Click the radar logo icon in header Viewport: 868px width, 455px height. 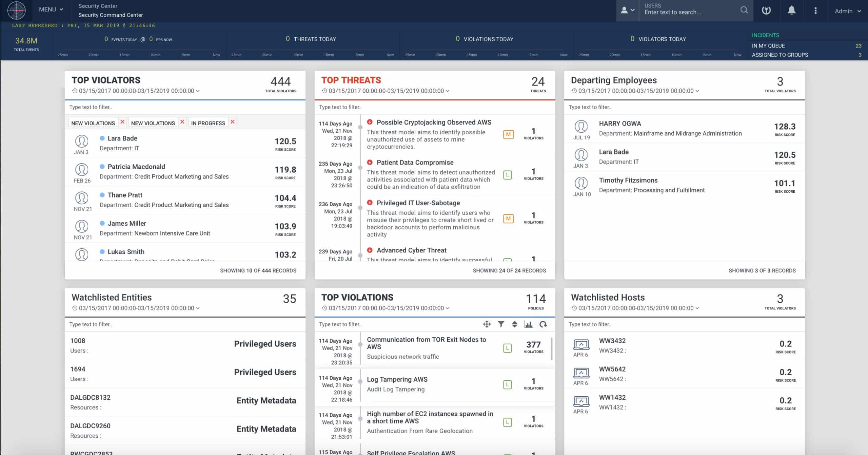tap(16, 10)
